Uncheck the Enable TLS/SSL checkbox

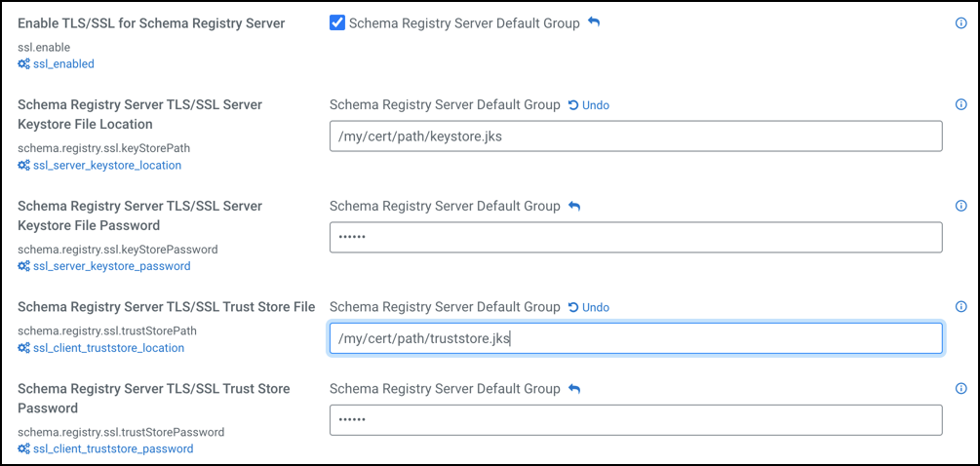point(337,23)
